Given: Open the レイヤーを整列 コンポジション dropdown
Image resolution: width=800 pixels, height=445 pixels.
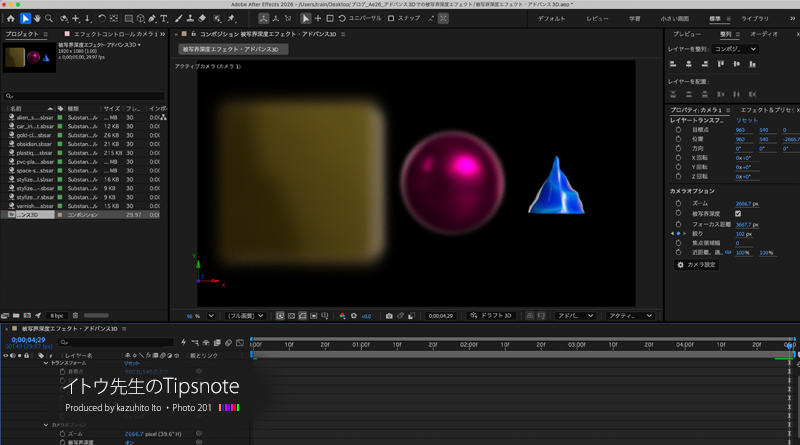Looking at the screenshot, I should (735, 49).
